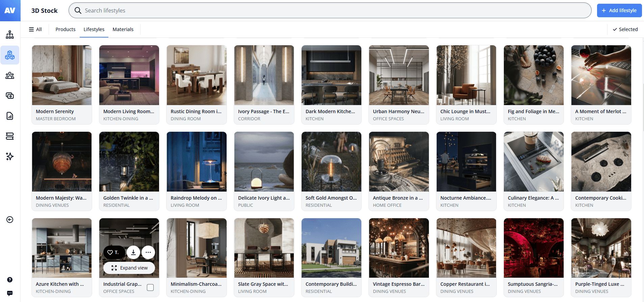The height and width of the screenshot is (302, 644).
Task: Open the AI sparkle sidebar icon
Action: [10, 156]
